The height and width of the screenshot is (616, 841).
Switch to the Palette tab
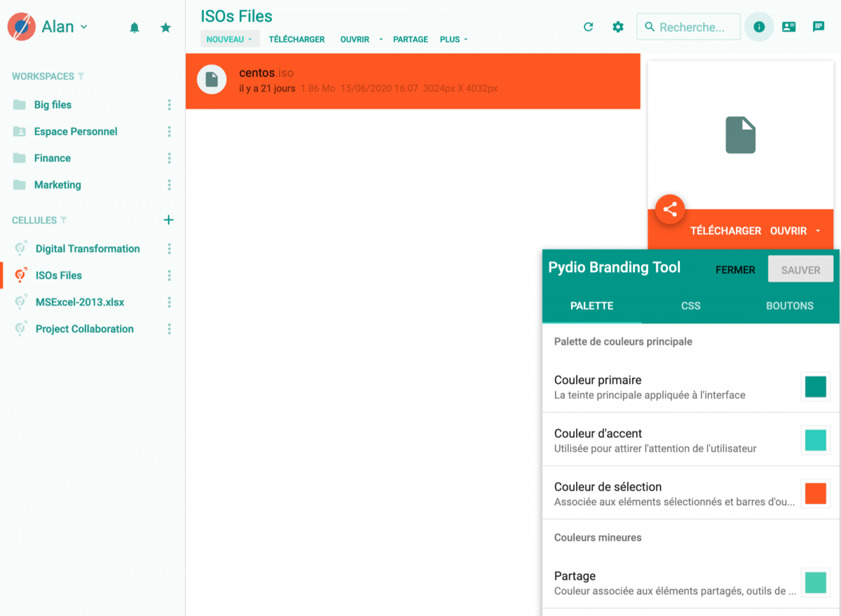coord(592,306)
